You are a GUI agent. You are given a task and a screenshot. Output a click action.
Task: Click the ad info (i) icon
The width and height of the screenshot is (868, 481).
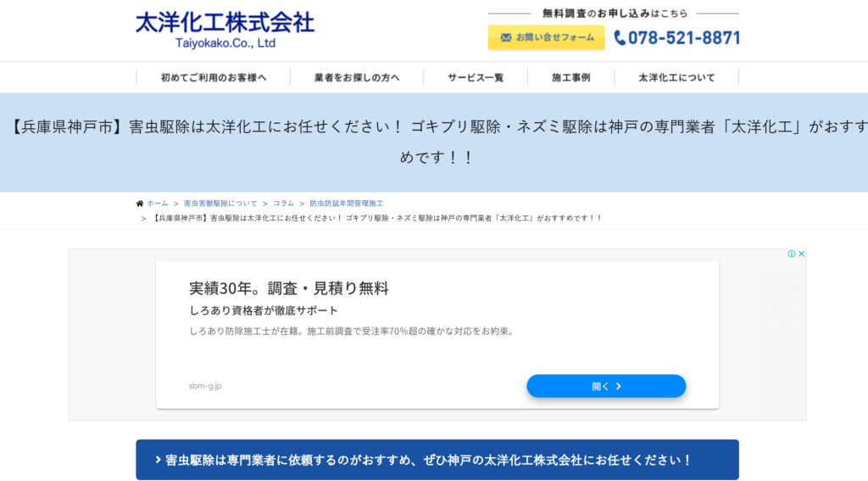point(791,254)
